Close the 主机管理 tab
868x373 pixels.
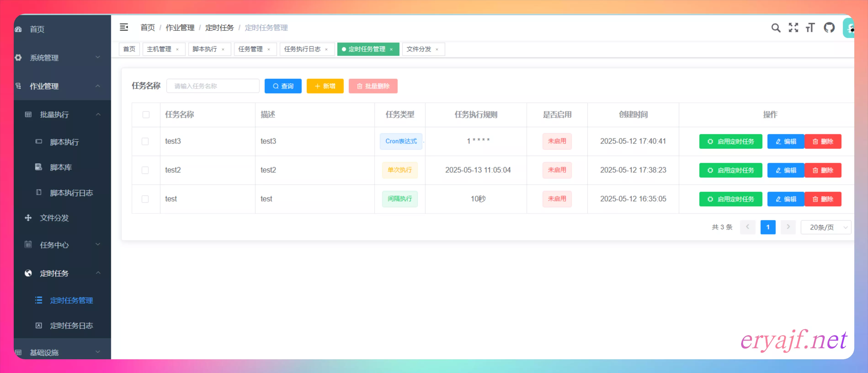tap(177, 50)
